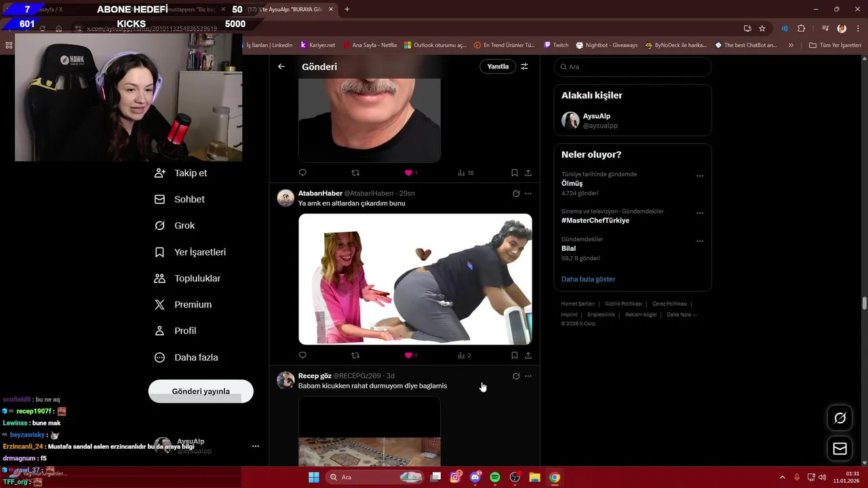Open the Hizmet Şartları footer link

coord(578,304)
